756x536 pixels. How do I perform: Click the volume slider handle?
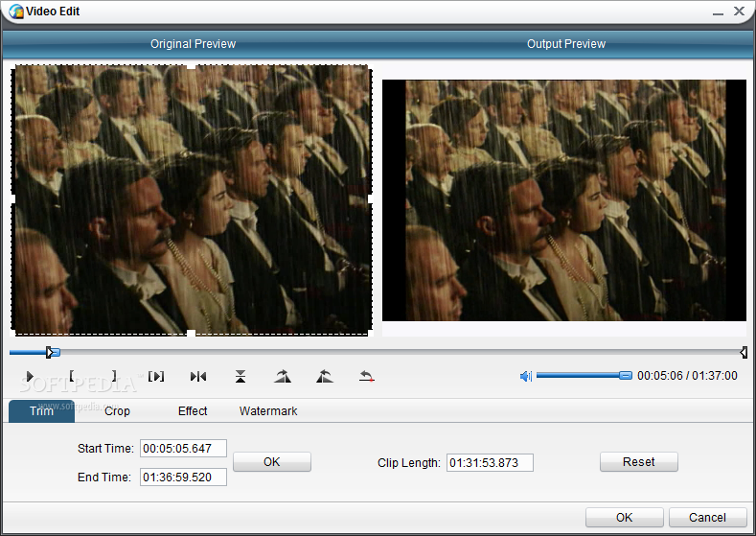[626, 375]
